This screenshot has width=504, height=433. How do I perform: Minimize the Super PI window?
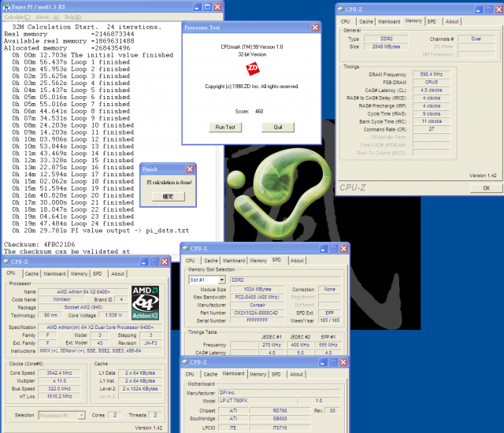tap(198, 7)
